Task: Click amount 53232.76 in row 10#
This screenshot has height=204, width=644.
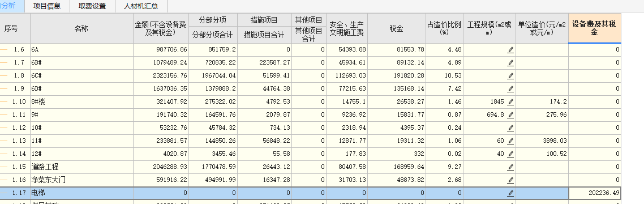Action: point(173,128)
